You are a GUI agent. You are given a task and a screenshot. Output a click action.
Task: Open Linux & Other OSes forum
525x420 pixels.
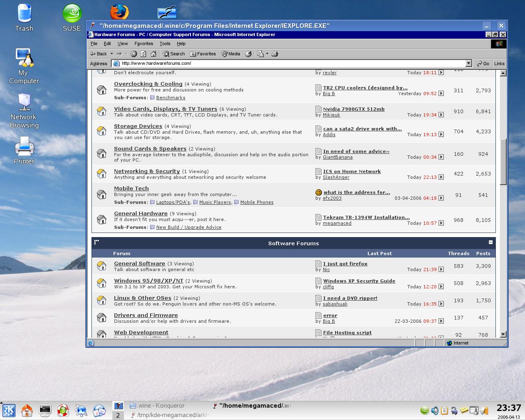click(143, 298)
